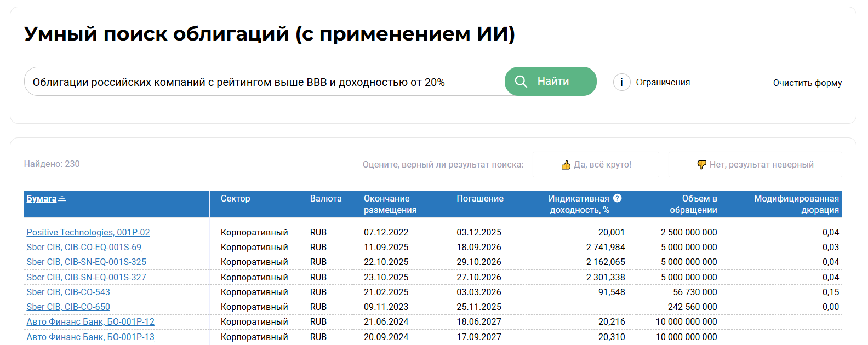Open Sber CIB, CIB-SN-EQ-001S-327 bond
The image size is (868, 345).
[x=87, y=278]
